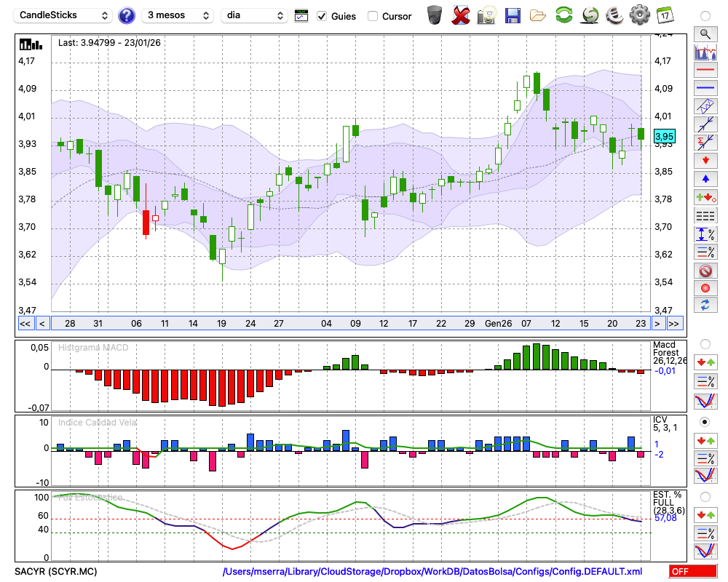Click the green circular refresh arrows icon

(x=563, y=15)
